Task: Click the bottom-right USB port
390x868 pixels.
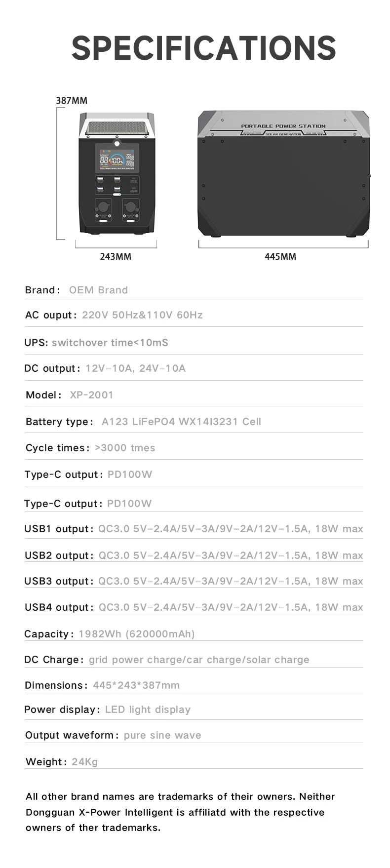Action: point(117,189)
